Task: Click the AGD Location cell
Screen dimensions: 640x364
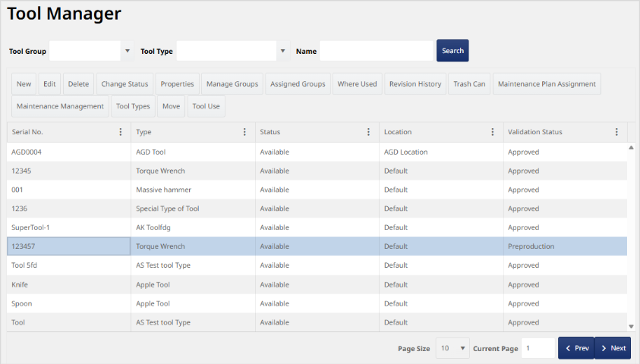Action: (x=441, y=152)
